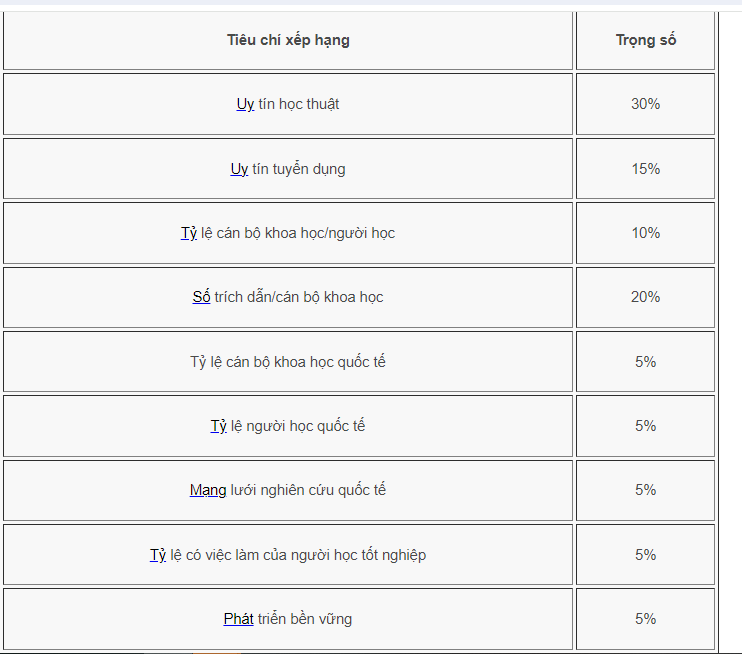Click the 'Tỷ lệ cán bộ khoa học quốc tế' cell

(x=288, y=362)
